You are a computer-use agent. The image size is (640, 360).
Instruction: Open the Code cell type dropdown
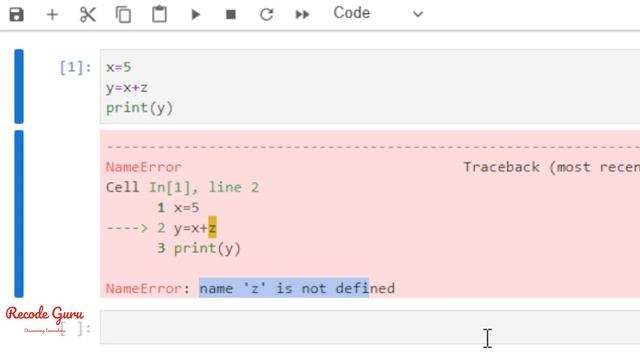point(378,13)
